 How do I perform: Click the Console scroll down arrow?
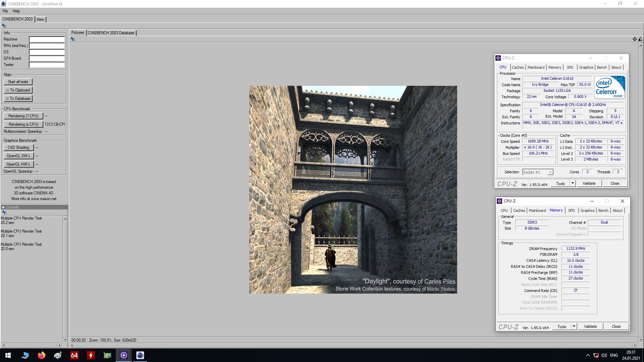point(65,340)
